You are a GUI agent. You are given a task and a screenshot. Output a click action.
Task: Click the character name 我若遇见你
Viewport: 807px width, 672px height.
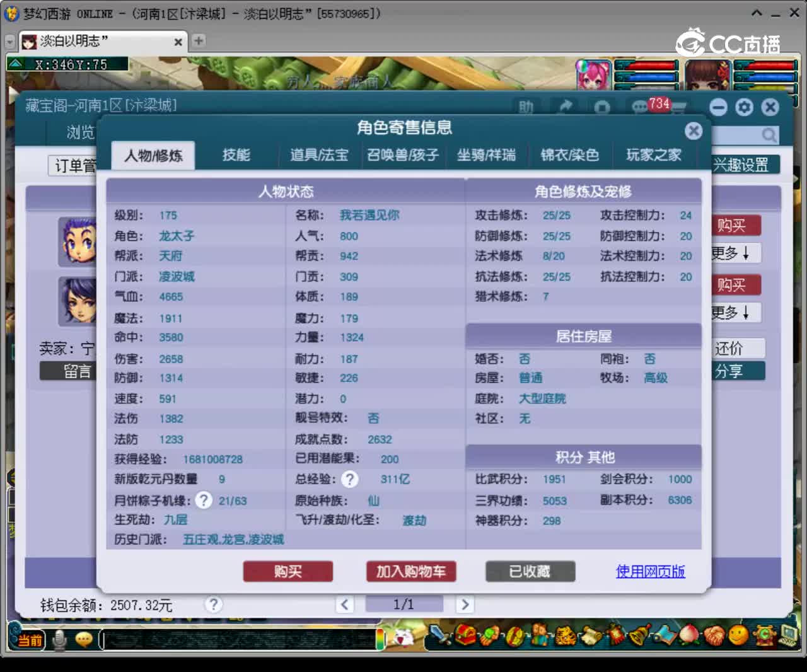coord(369,215)
